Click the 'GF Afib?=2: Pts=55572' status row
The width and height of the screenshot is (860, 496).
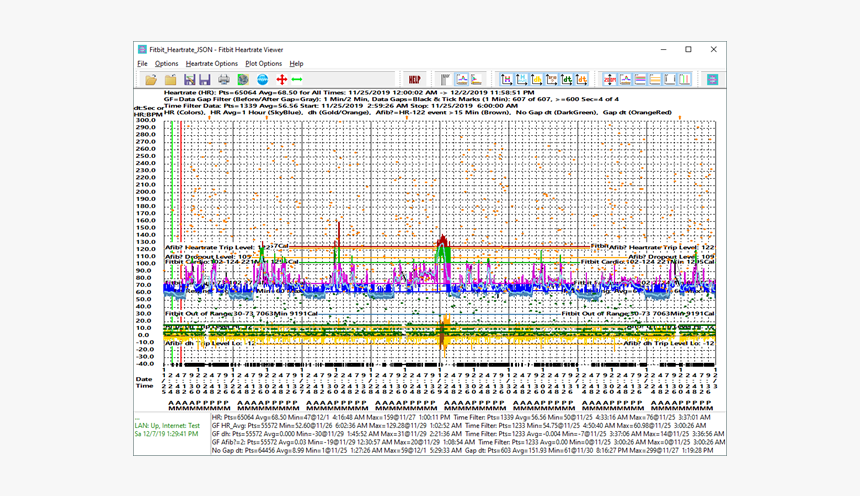point(468,442)
